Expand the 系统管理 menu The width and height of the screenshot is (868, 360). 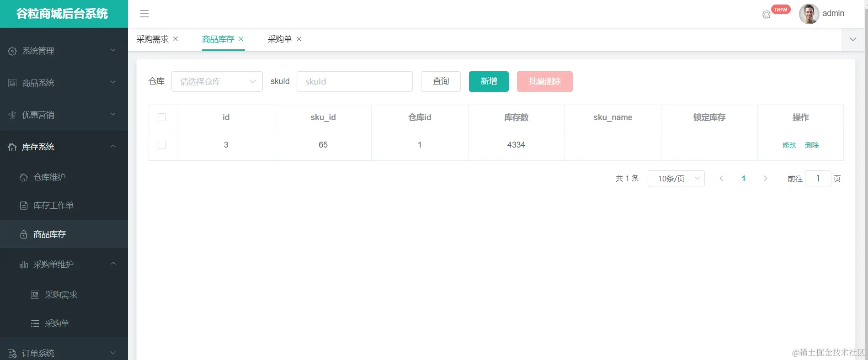pyautogui.click(x=113, y=50)
